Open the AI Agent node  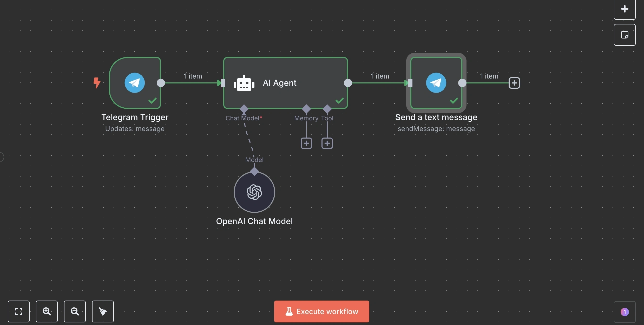point(285,83)
